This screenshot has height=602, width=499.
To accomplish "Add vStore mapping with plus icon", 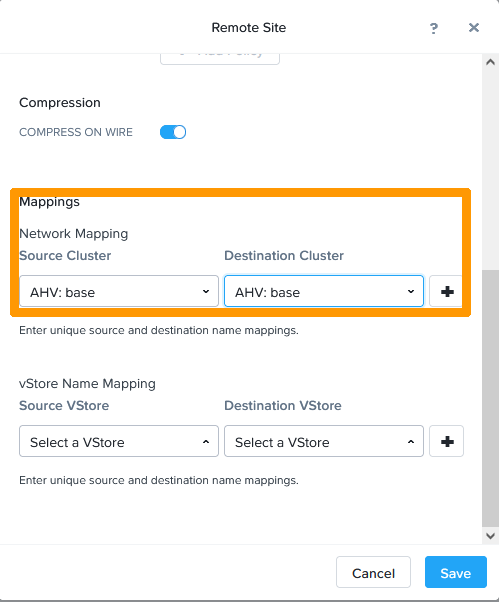I will point(446,441).
